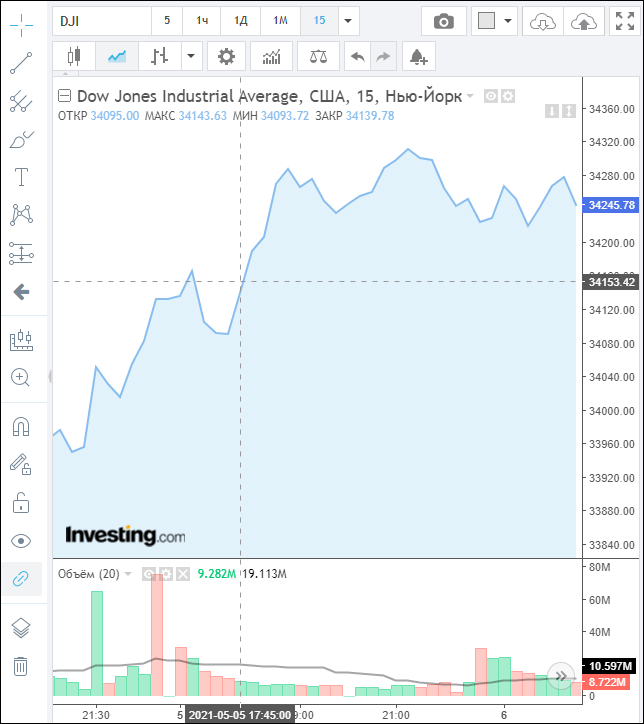Select the XABCD pattern tool
The width and height of the screenshot is (644, 724).
(21, 215)
